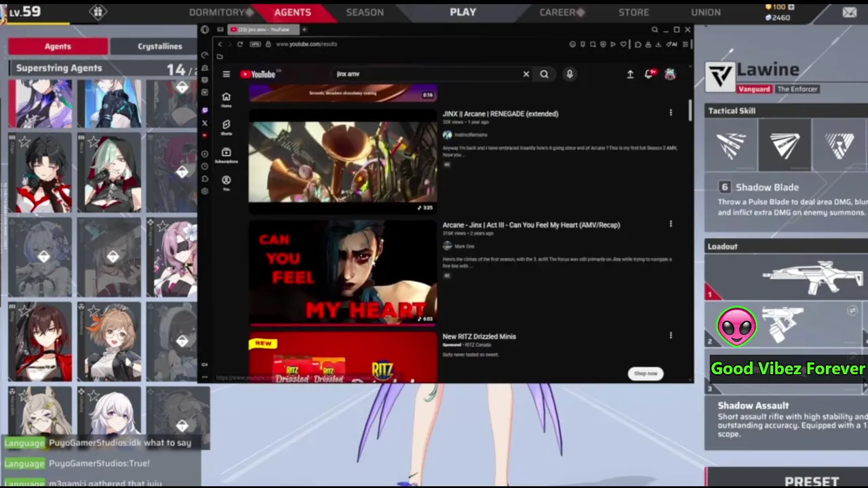Open the YouTube create upload icon
Screen dimensions: 868x488
click(630, 75)
